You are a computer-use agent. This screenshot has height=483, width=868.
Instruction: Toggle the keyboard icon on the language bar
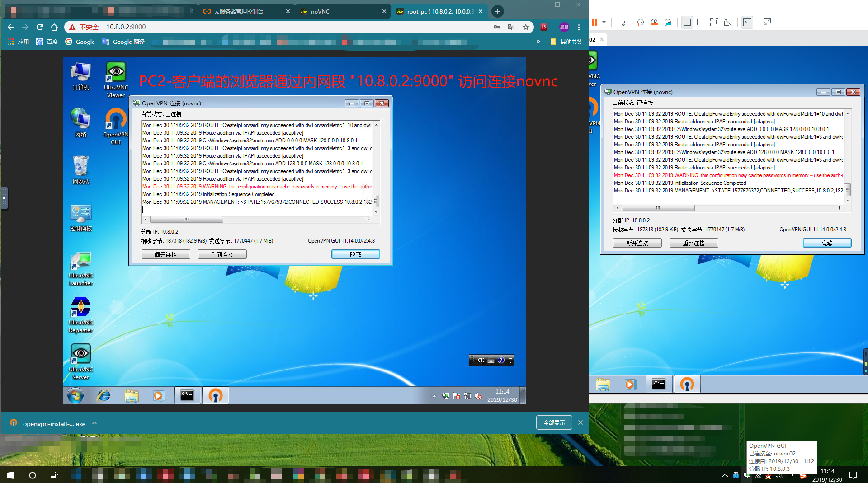491,360
